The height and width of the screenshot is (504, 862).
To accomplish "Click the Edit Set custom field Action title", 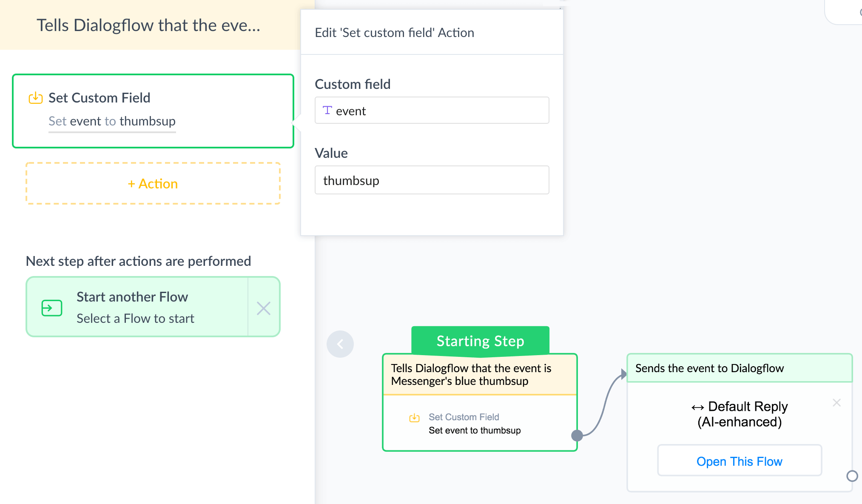I will click(394, 33).
